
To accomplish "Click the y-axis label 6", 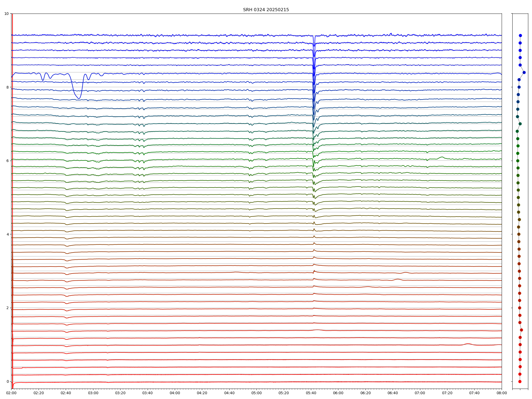I will pos(7,161).
